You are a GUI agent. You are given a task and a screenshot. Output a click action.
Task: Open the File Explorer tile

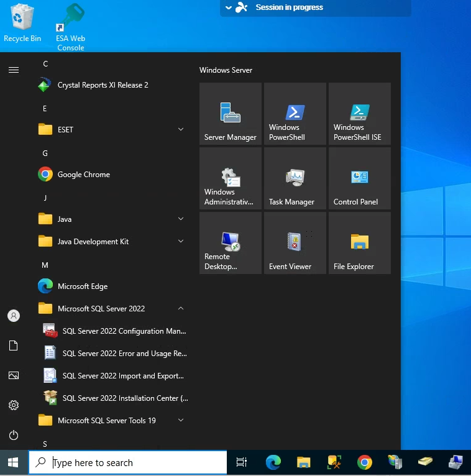tap(360, 243)
